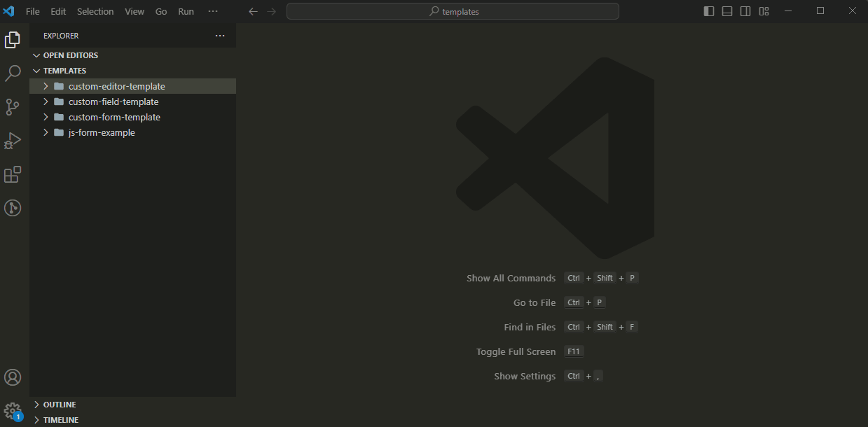Toggle the Primary Side Bar visibility
The image size is (868, 427).
point(708,10)
